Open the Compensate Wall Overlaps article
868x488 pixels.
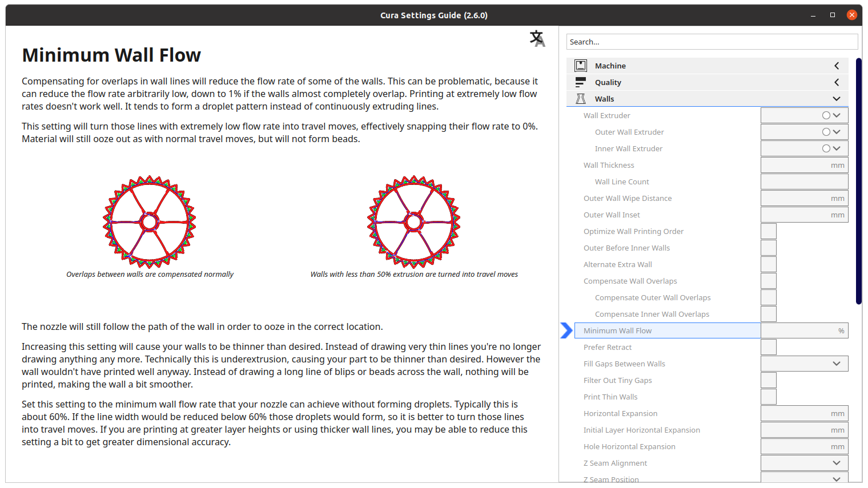click(x=630, y=281)
